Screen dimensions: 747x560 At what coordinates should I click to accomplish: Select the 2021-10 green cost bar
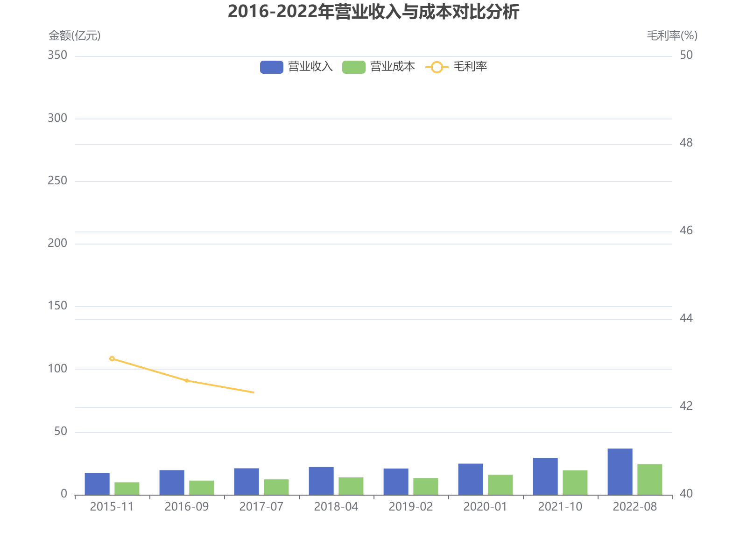point(575,483)
